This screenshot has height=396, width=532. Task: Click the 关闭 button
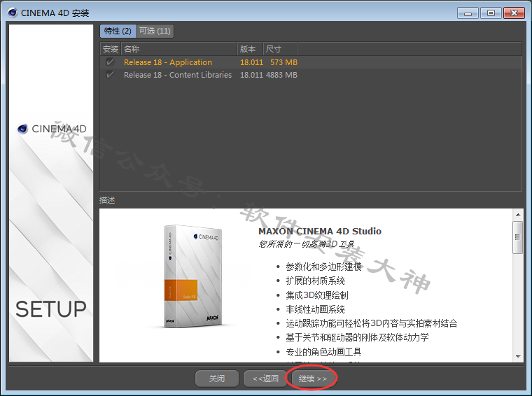point(217,379)
